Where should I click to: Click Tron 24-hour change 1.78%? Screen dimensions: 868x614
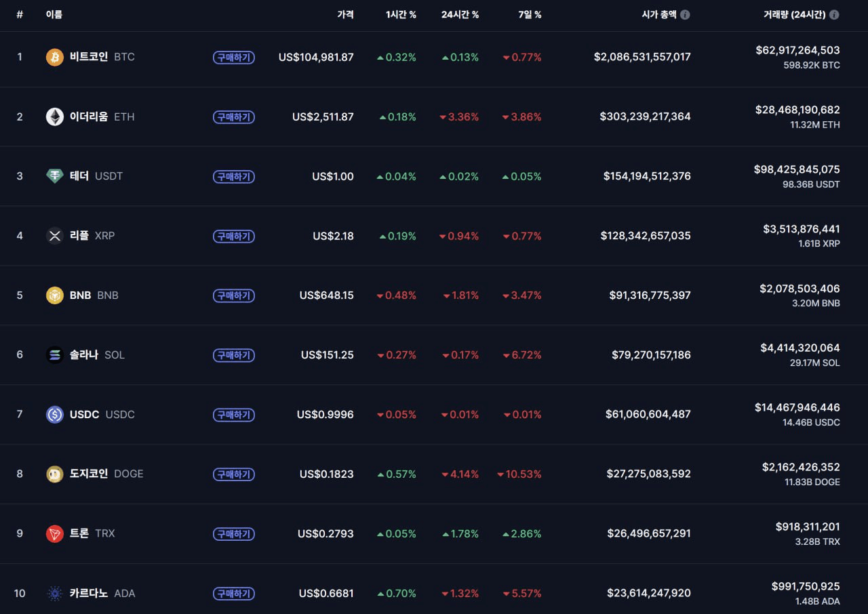point(459,534)
